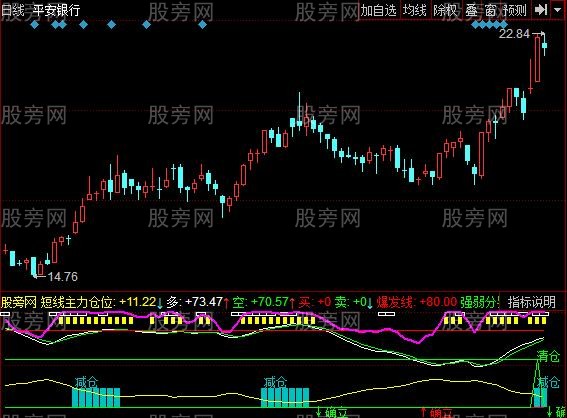Click the 爆发线 +80.00 indicator value
Screen dimensions: 567x418
click(x=417, y=302)
